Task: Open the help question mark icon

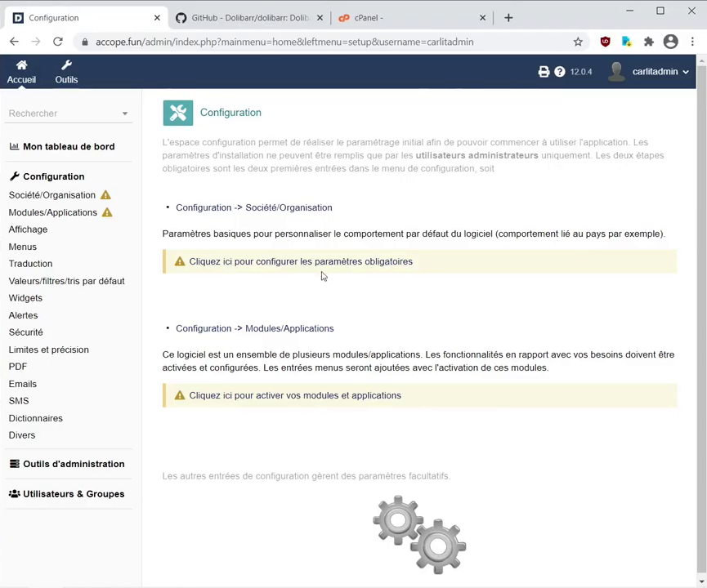Action: click(x=560, y=72)
